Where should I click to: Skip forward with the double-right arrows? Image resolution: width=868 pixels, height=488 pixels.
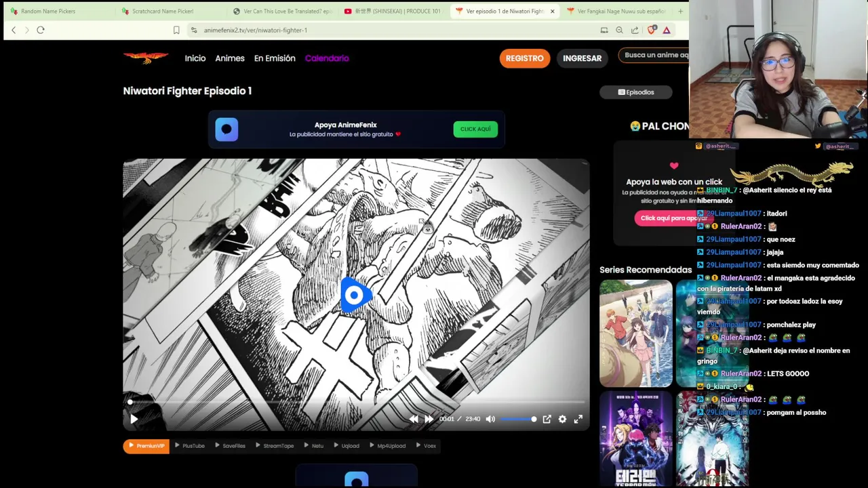point(429,419)
